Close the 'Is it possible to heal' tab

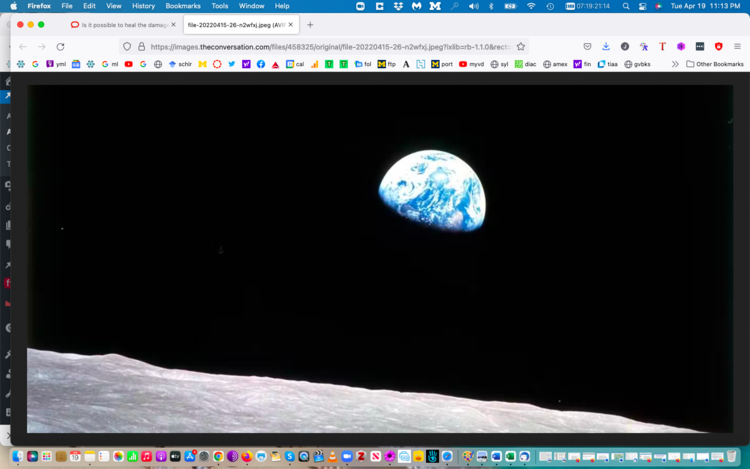173,25
